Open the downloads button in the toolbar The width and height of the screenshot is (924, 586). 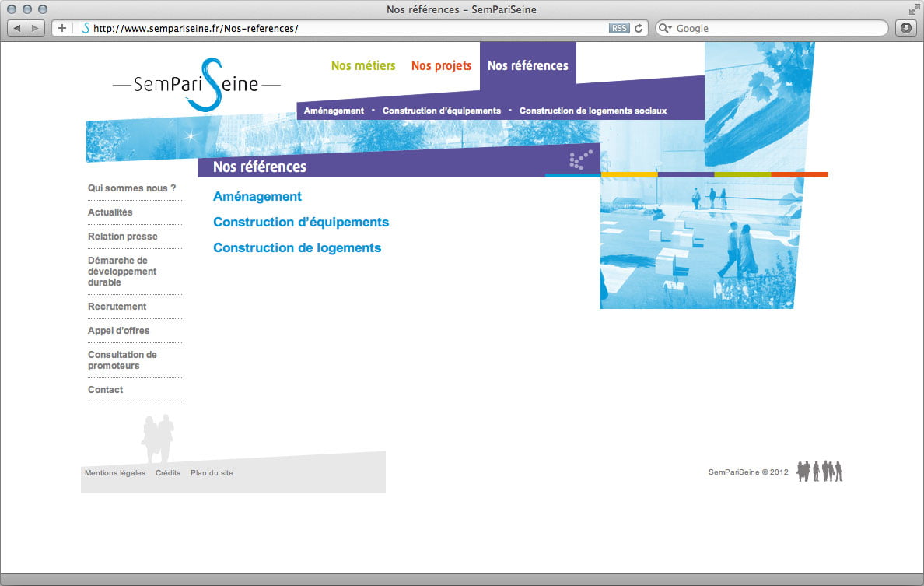[906, 28]
